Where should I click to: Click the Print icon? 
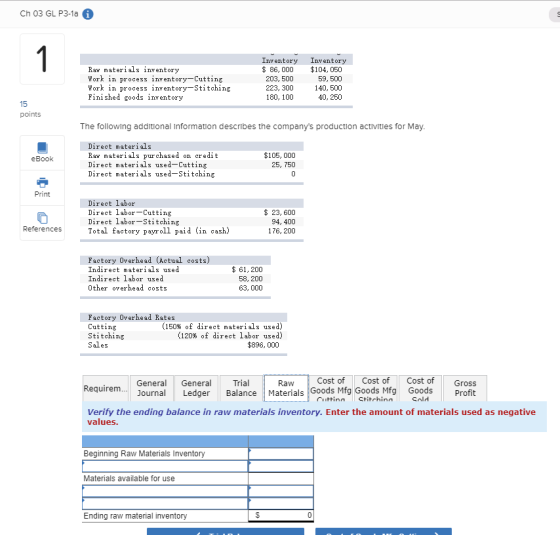point(42,188)
